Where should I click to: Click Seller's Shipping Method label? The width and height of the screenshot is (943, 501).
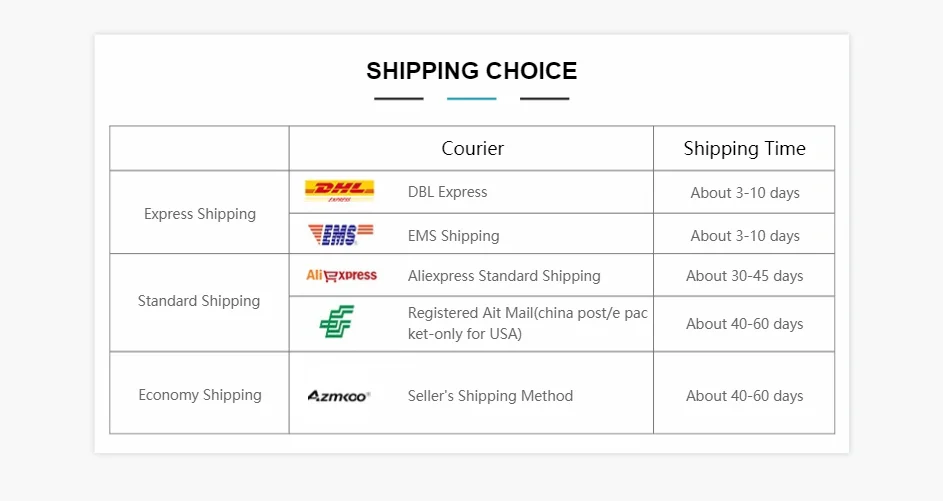(490, 396)
